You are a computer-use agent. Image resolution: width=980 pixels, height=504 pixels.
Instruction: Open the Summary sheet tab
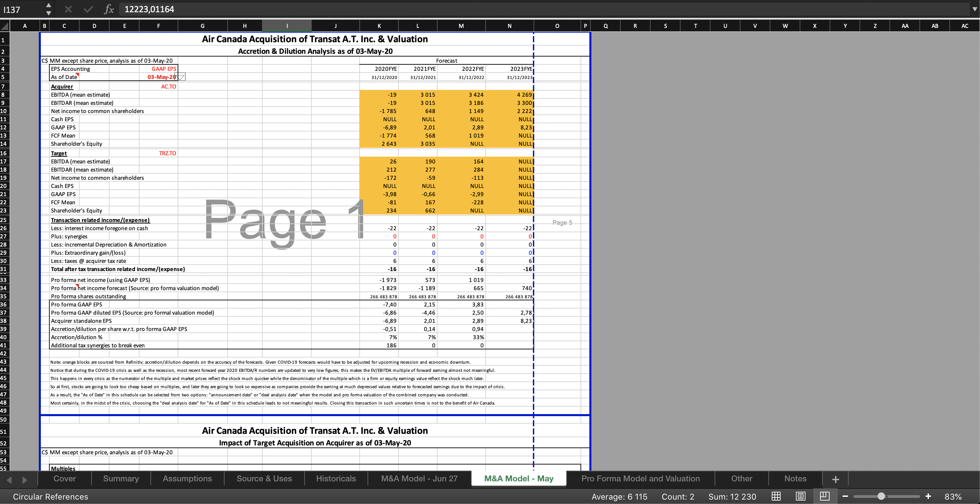[121, 478]
